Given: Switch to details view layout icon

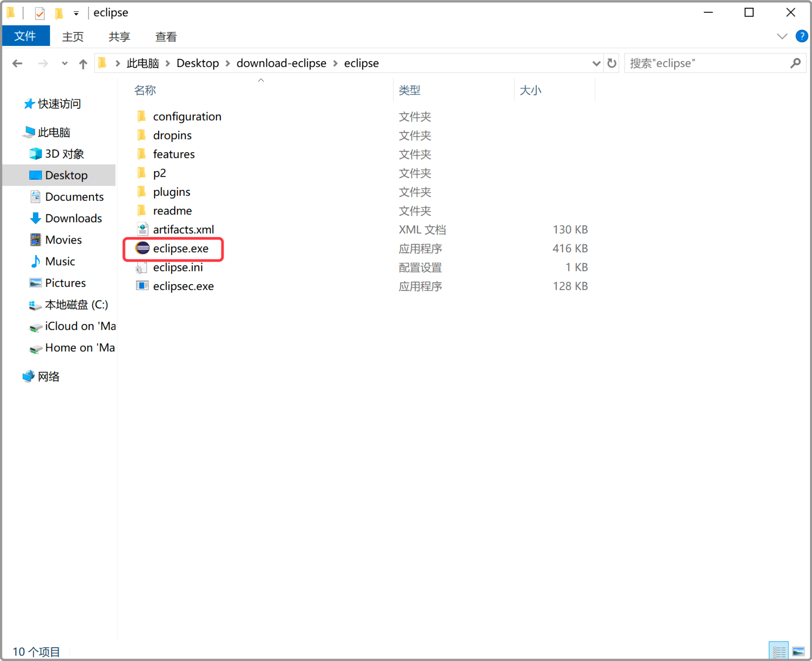Looking at the screenshot, I should pyautogui.click(x=779, y=651).
